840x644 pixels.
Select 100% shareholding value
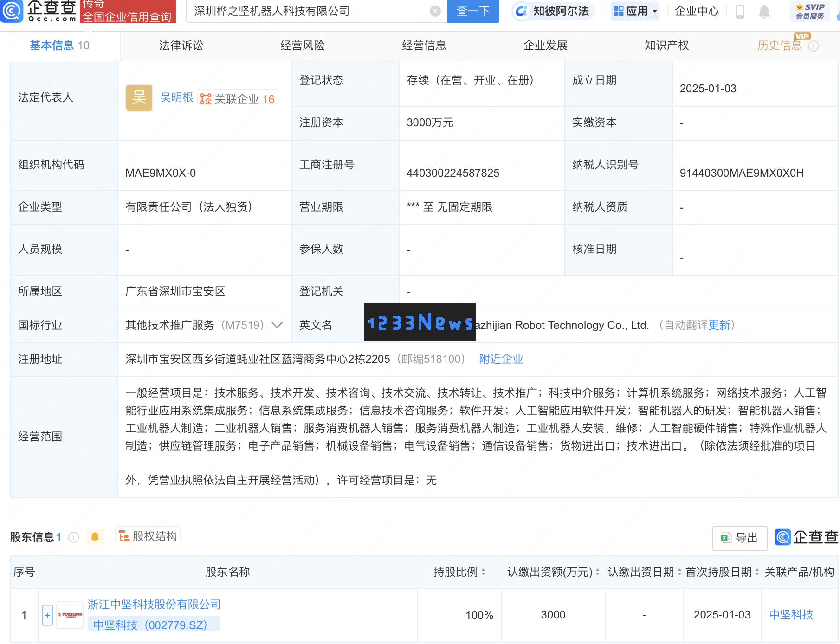[479, 615]
